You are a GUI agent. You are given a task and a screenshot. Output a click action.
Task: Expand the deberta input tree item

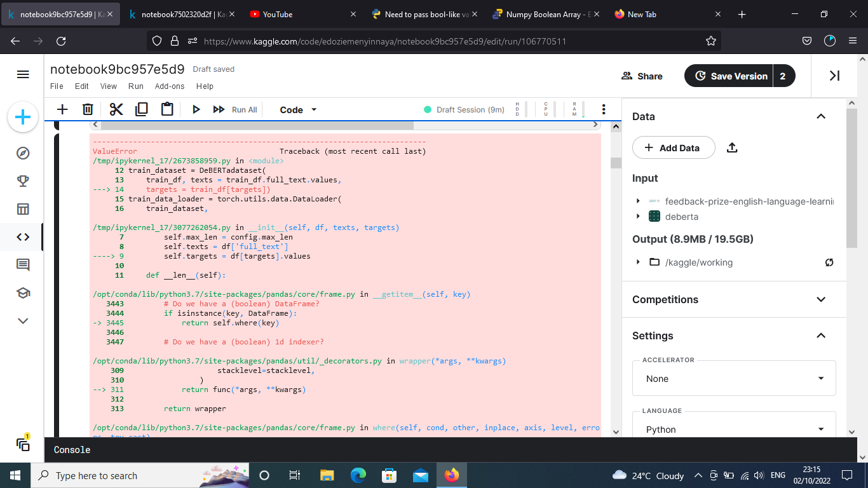(638, 217)
